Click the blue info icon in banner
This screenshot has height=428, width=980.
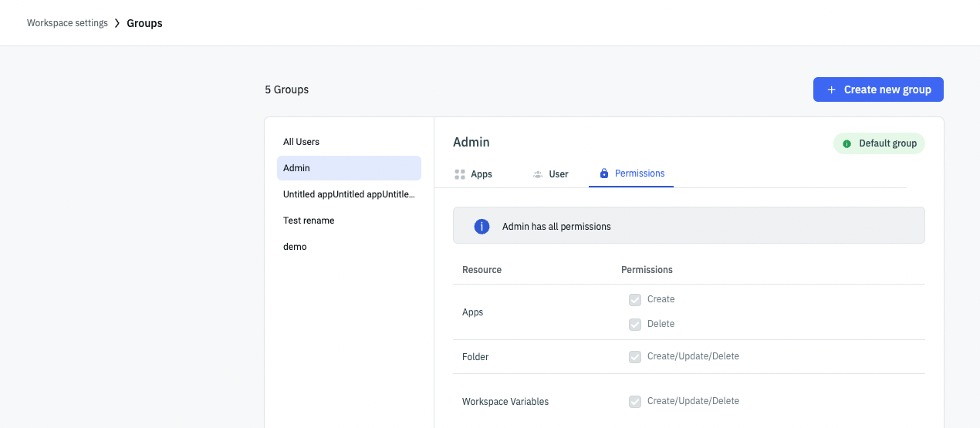pyautogui.click(x=482, y=226)
